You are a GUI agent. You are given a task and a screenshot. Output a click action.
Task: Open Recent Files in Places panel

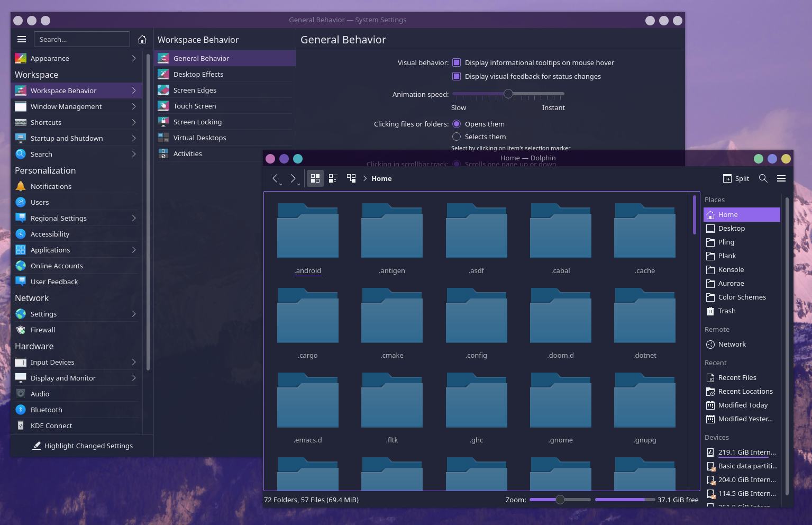coord(742,377)
